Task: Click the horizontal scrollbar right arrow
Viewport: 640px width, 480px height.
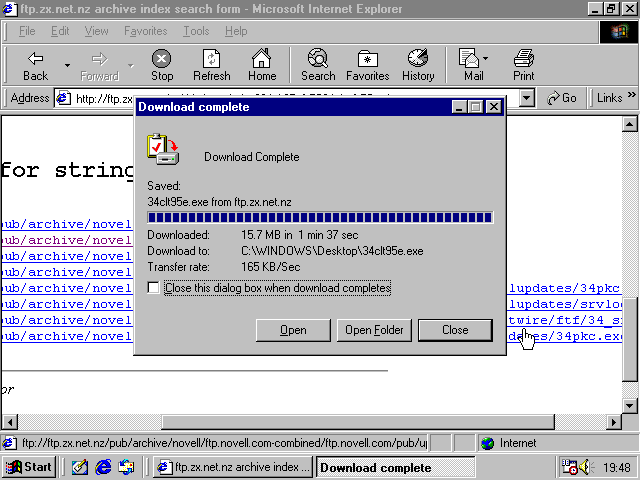Action: point(613,422)
